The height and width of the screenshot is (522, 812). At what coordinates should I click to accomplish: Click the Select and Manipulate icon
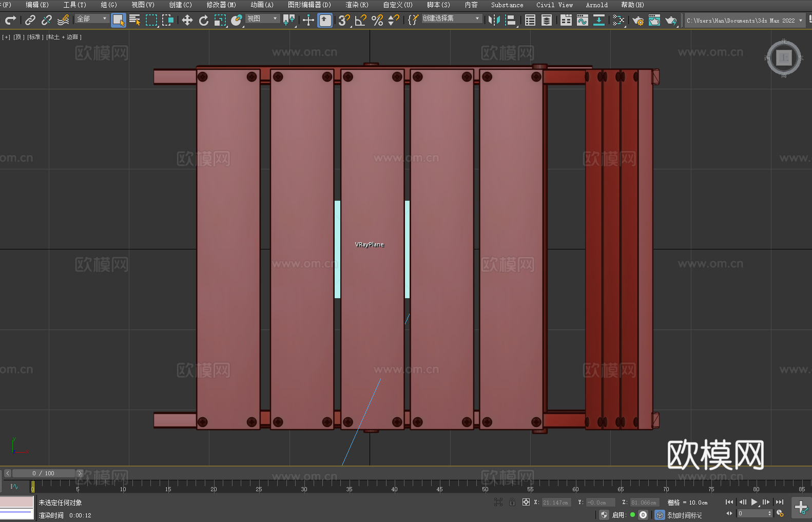coord(308,20)
